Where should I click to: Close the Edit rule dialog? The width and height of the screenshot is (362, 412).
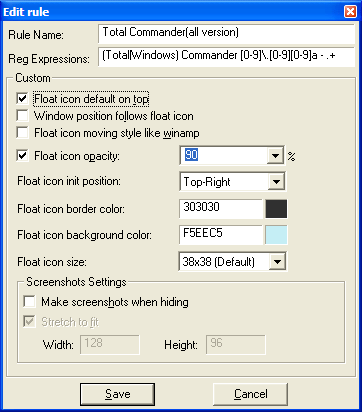[x=350, y=12]
